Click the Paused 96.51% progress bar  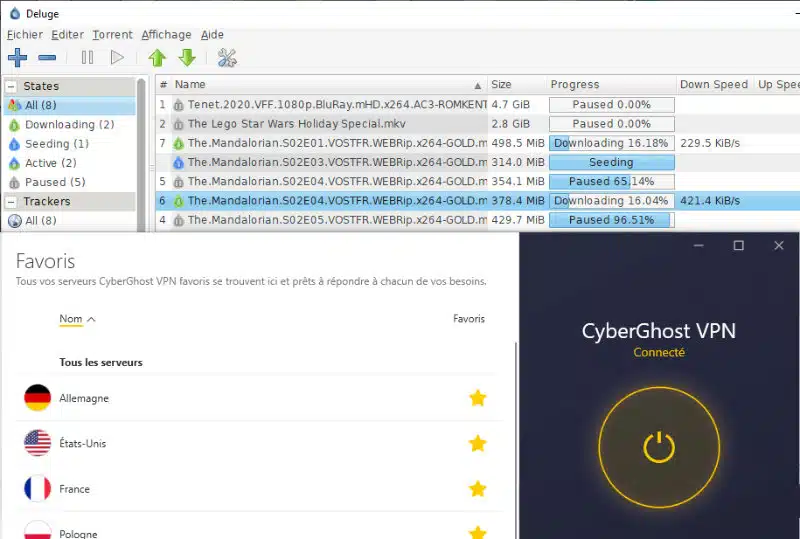click(612, 220)
